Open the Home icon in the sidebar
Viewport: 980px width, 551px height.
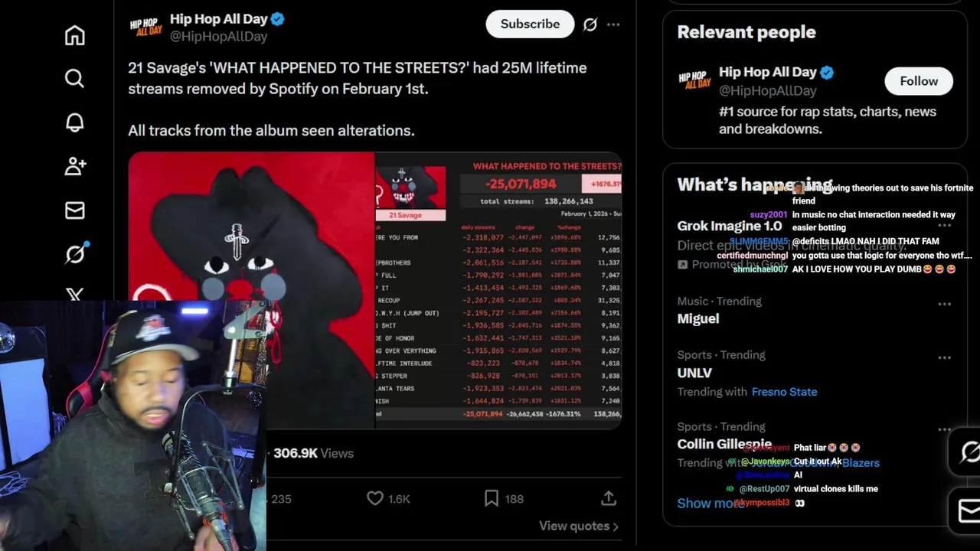(74, 35)
